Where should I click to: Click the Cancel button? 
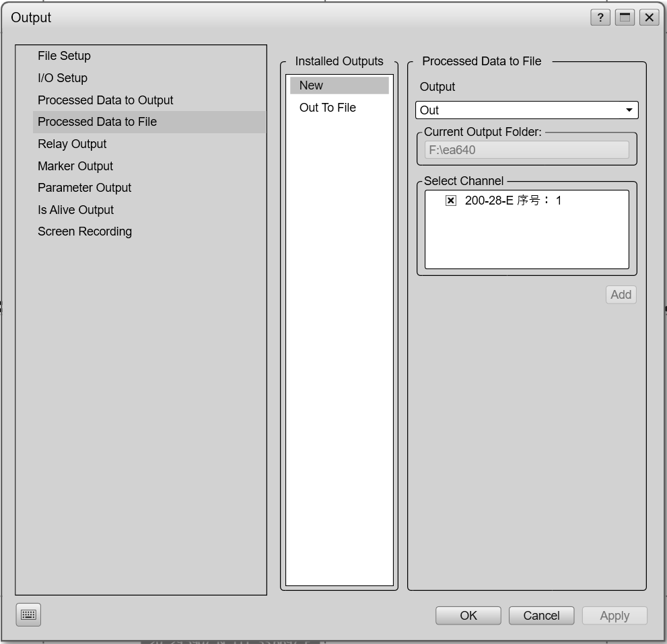point(541,616)
